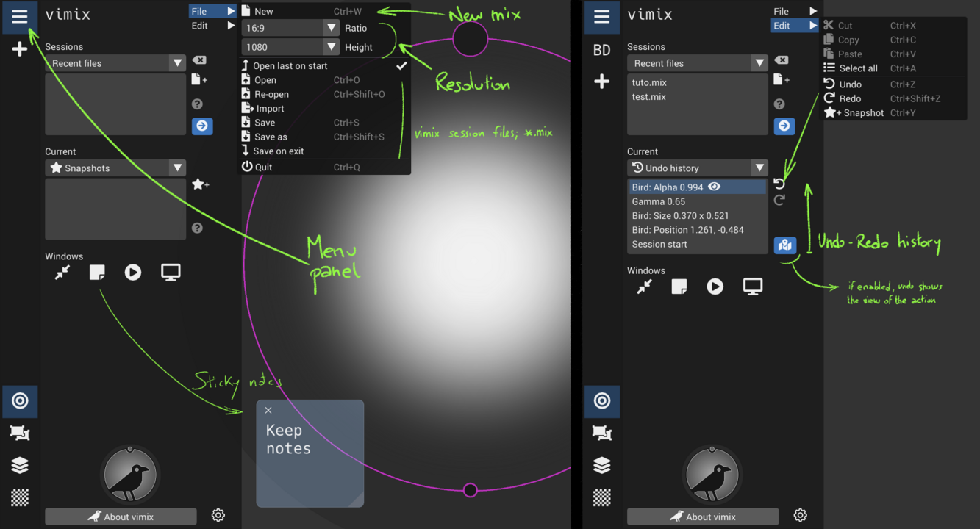The image size is (980, 529).
Task: Open the Snapshots dropdown
Action: click(115, 168)
